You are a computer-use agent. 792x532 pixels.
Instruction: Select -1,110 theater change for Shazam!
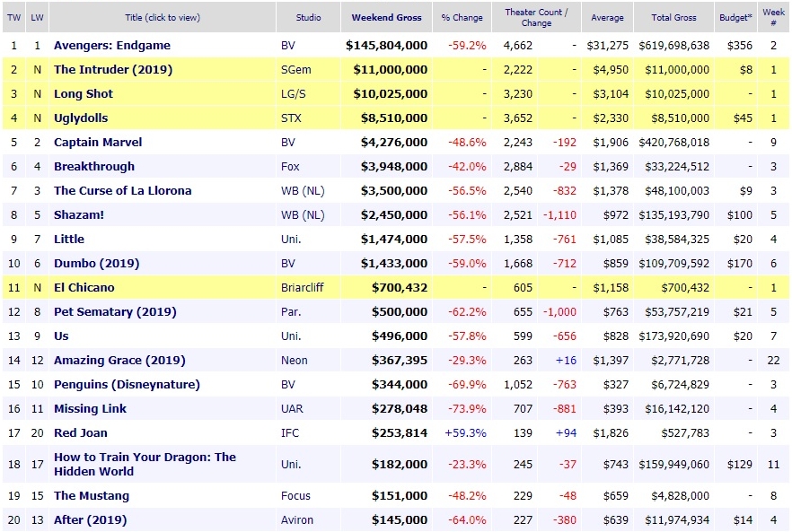click(559, 215)
